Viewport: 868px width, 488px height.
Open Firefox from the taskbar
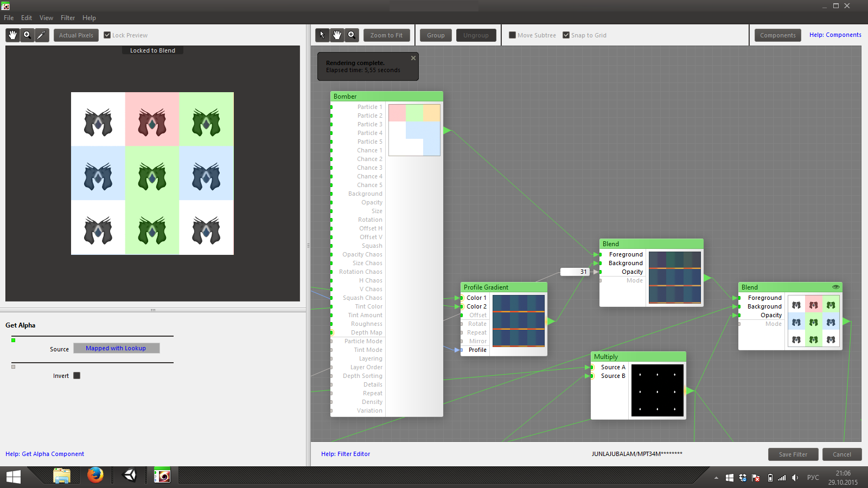coord(95,476)
